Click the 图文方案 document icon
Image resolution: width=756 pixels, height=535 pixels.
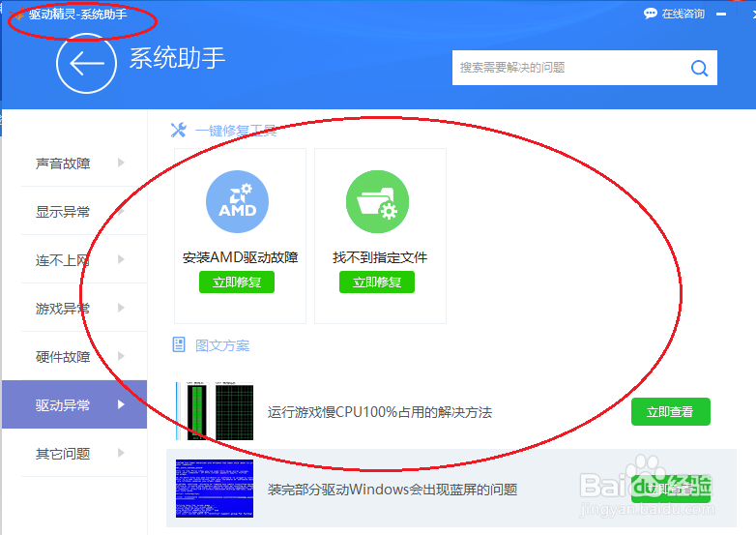[x=179, y=344]
